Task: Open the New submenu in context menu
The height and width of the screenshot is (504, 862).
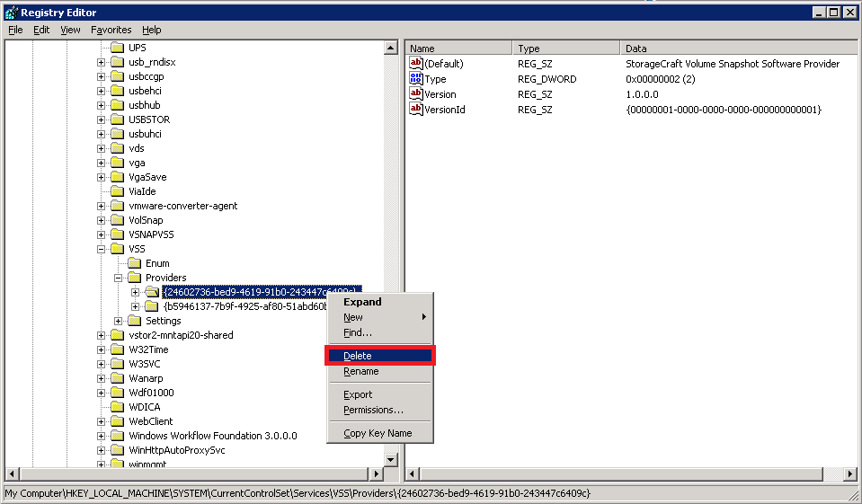Action: tap(380, 317)
